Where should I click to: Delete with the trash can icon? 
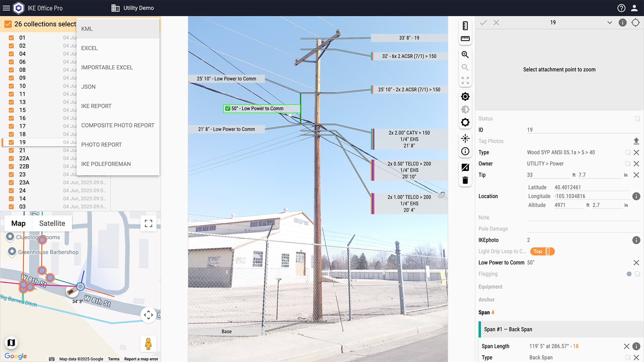tap(465, 180)
